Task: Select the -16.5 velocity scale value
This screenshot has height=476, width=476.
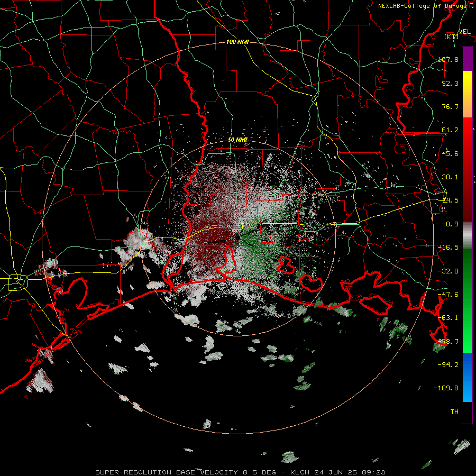Action: (x=448, y=248)
